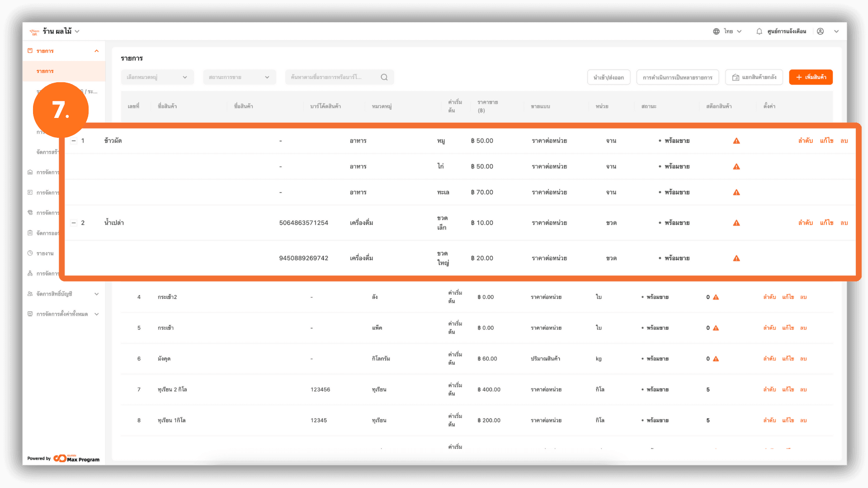The height and width of the screenshot is (488, 868).
Task: Click the notification bell icon
Action: coord(759,32)
